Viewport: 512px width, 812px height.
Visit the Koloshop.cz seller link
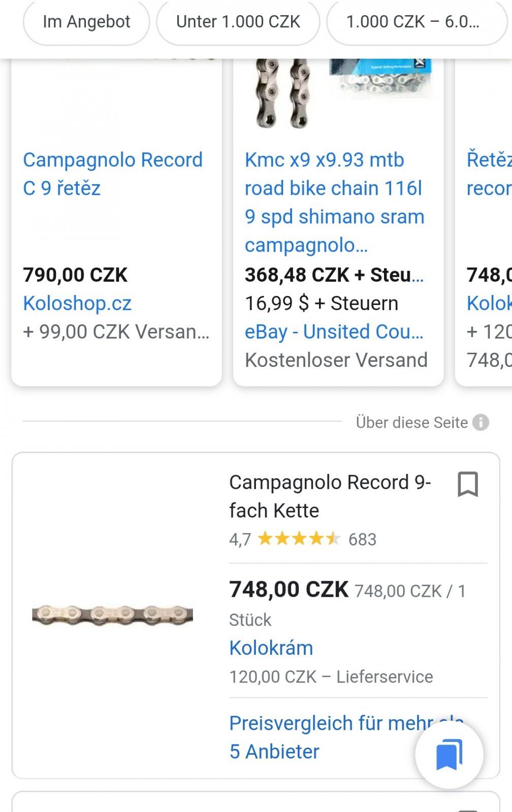(x=77, y=303)
